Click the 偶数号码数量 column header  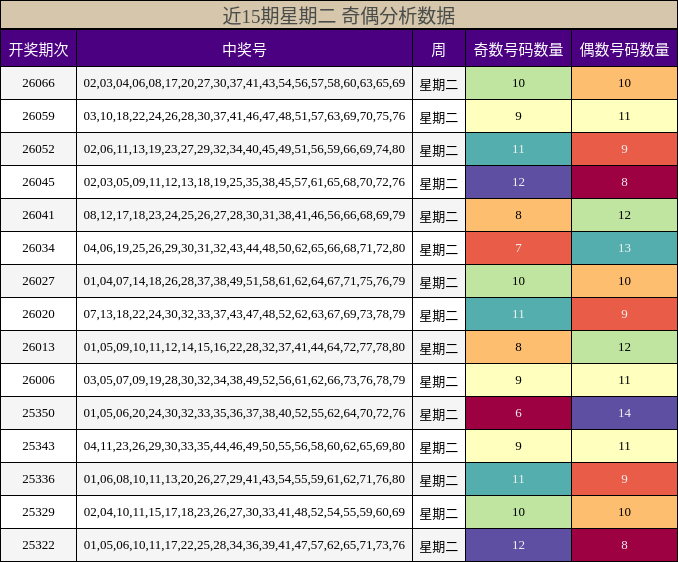coord(624,49)
